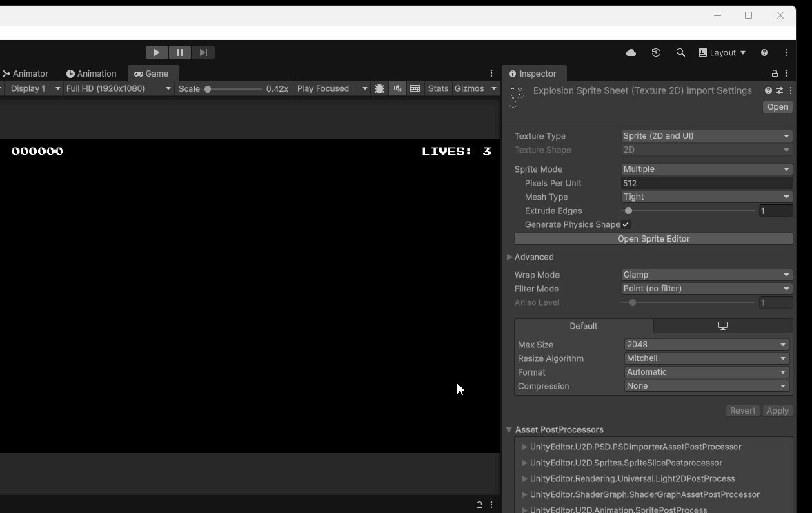Open the Mesh Type dropdown

707,197
